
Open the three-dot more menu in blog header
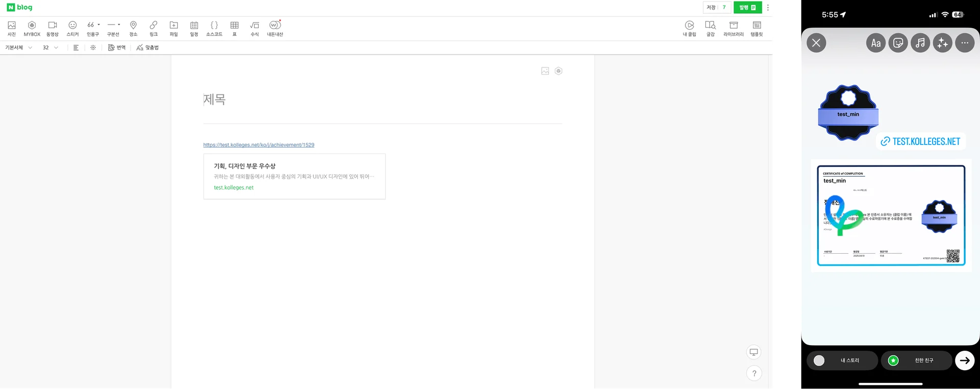(x=768, y=8)
